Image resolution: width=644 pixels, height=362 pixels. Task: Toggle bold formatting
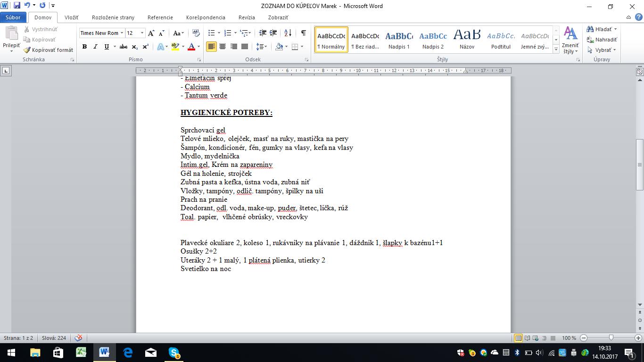point(84,47)
